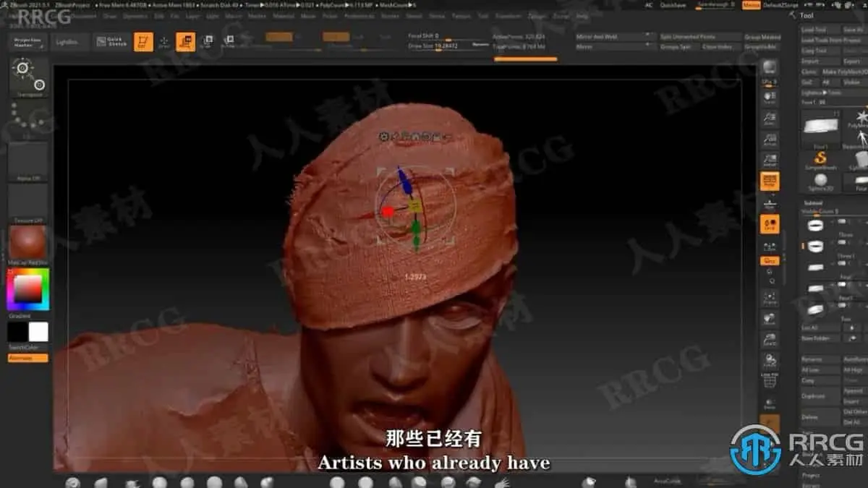This screenshot has width=868, height=488.
Task: Select the Draw mode icon
Action: coord(164,42)
